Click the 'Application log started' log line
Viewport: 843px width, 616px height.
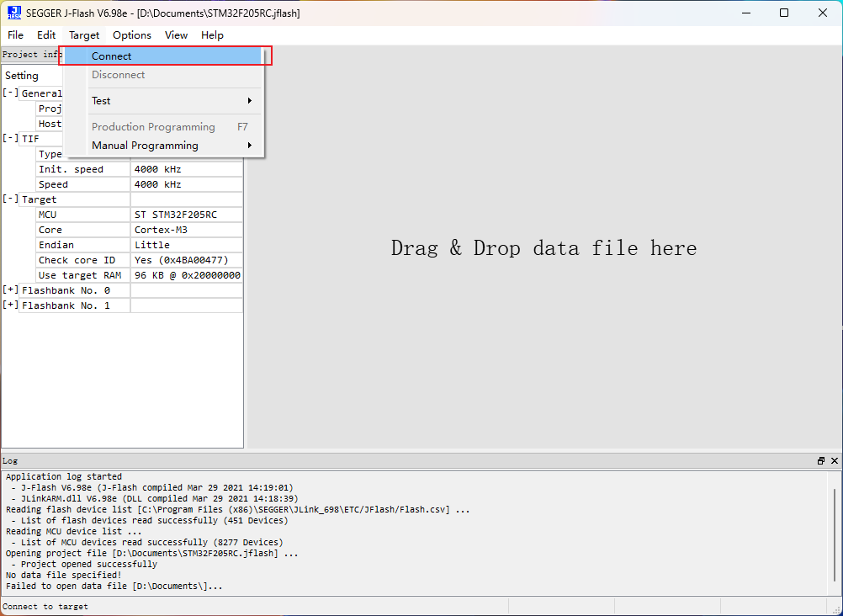pos(63,476)
